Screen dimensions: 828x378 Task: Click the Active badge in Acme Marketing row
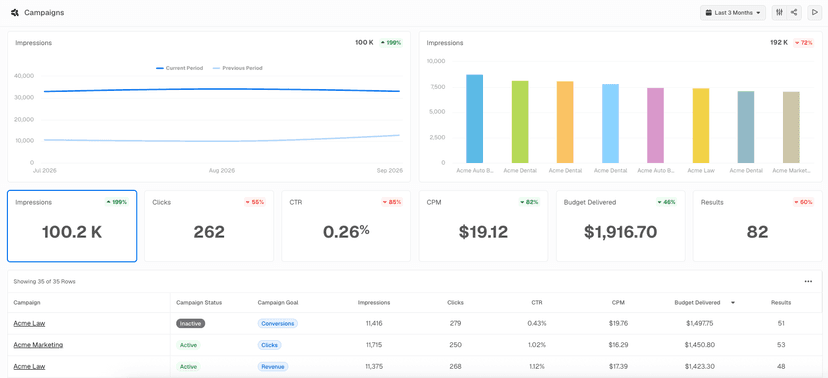click(188, 345)
